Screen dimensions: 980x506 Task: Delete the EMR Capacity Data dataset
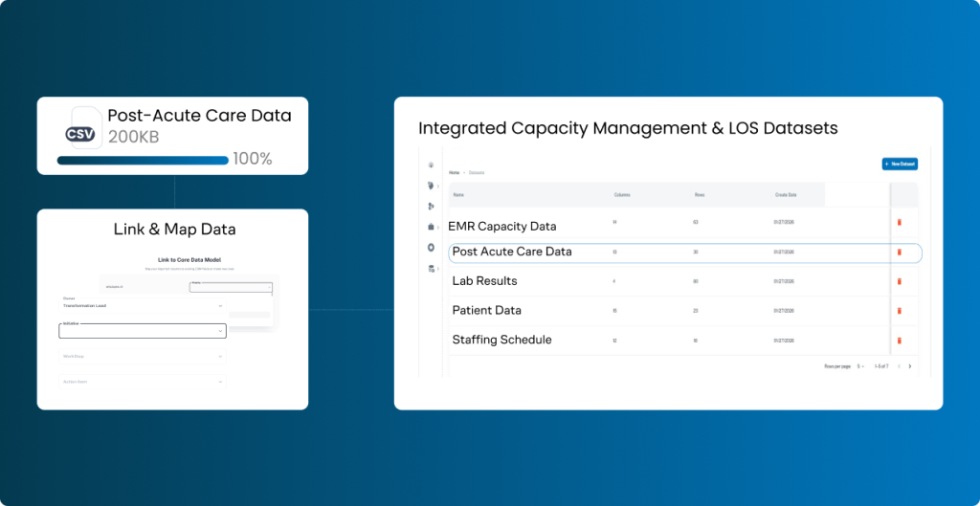pyautogui.click(x=899, y=223)
